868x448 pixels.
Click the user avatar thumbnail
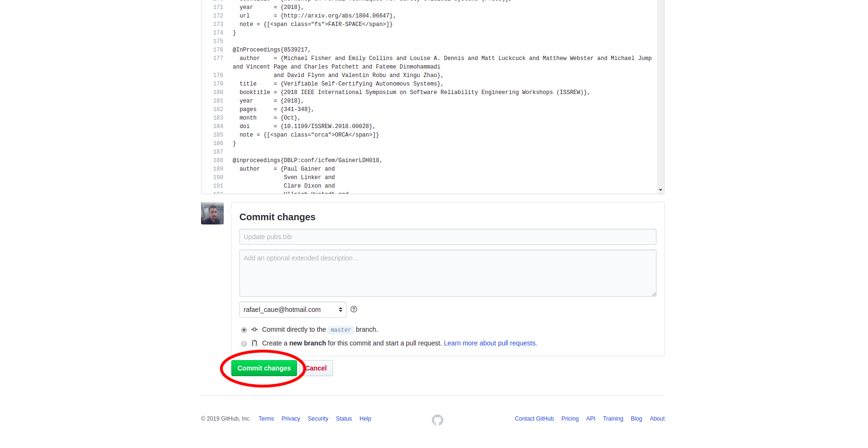click(x=212, y=214)
